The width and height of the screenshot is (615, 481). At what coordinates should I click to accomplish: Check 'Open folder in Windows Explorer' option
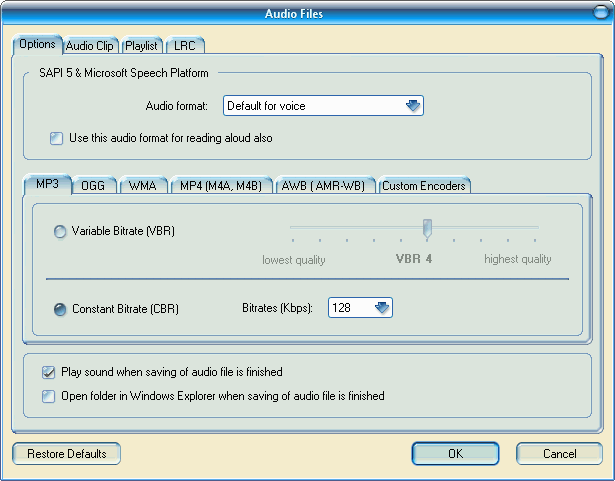[49, 396]
